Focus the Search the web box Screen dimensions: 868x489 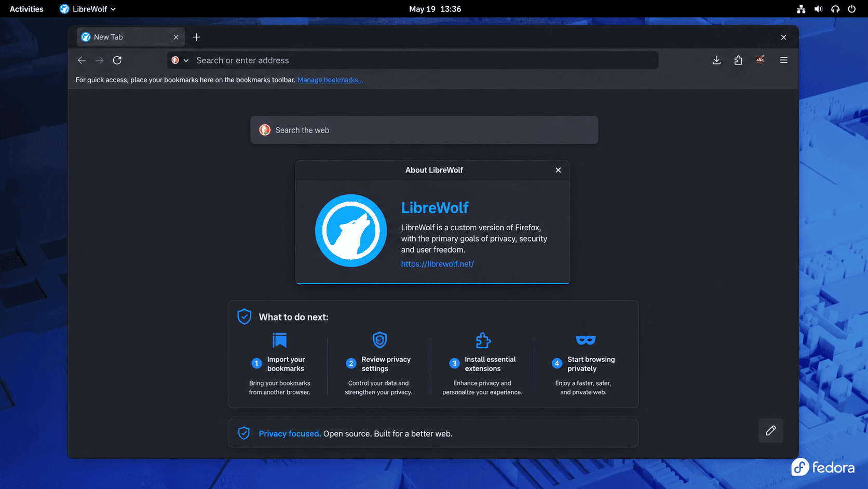[424, 130]
